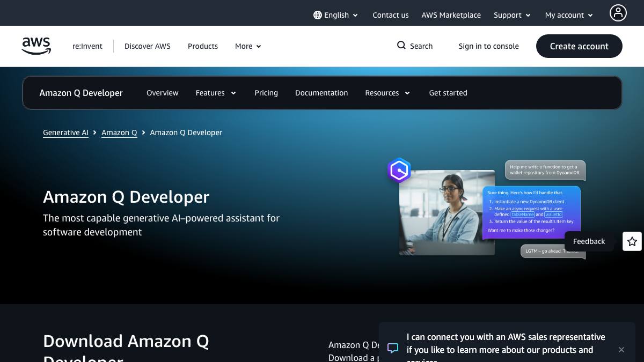Dismiss the sales representative popup
Screen dimensions: 644x362
[621, 350]
